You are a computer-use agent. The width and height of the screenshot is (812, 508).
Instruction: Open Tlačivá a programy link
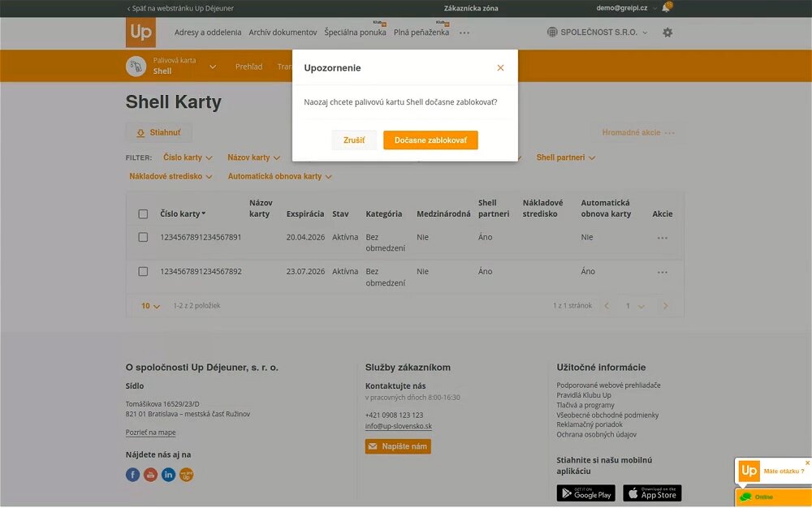point(585,405)
